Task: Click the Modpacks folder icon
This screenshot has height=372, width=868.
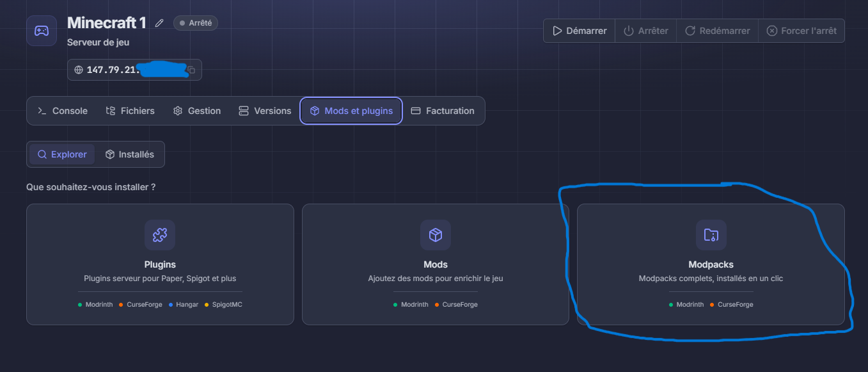Action: [x=711, y=235]
